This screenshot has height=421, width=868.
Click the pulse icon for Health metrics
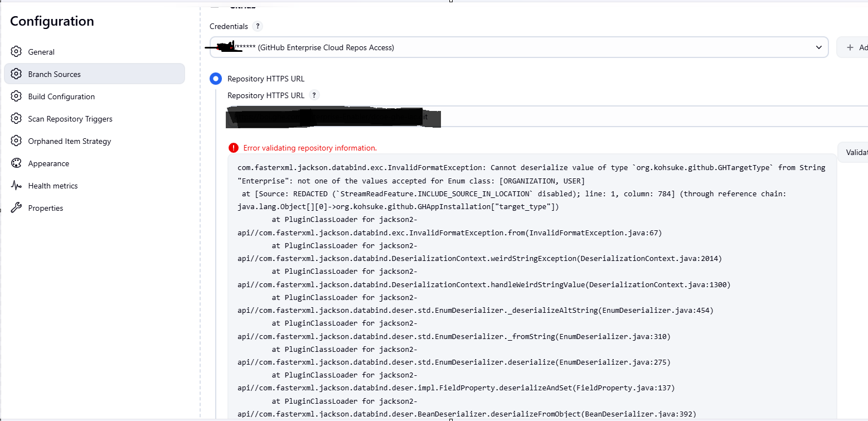[x=16, y=186]
